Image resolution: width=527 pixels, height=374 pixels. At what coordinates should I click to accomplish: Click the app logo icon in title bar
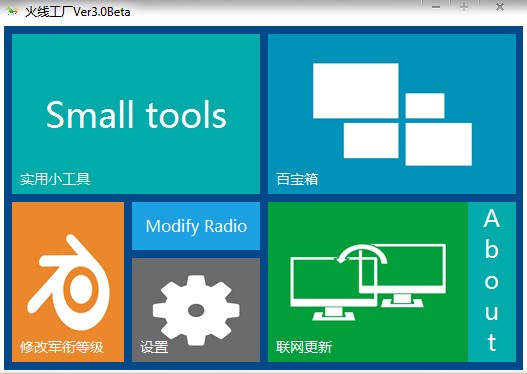click(x=12, y=12)
